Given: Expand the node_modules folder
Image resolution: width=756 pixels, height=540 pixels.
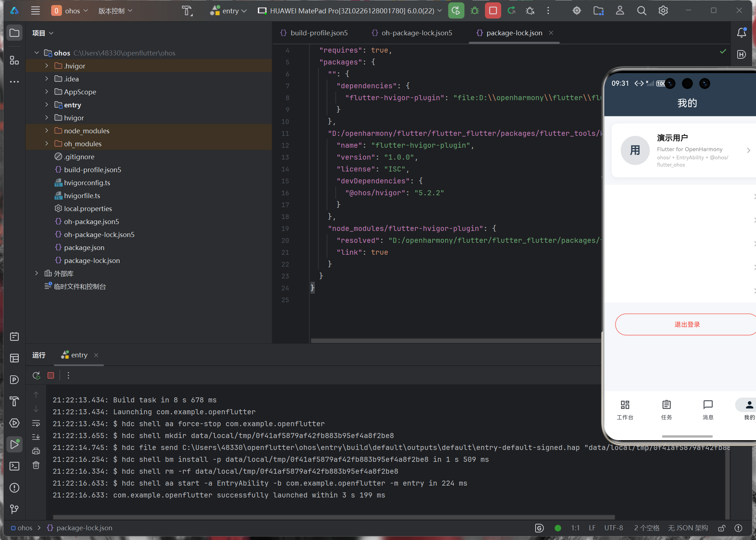Looking at the screenshot, I should pos(46,131).
